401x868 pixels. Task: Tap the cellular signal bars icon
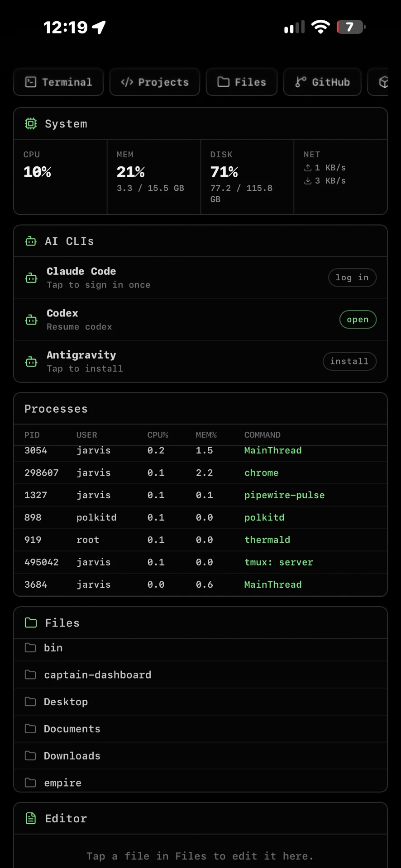(x=294, y=27)
